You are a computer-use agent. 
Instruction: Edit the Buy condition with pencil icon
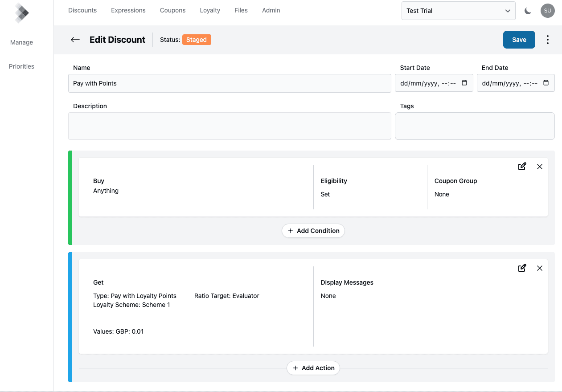[x=522, y=167]
